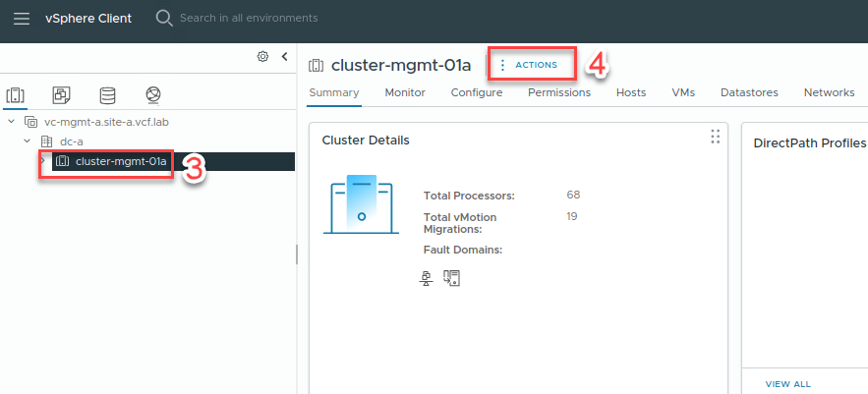Open the Permissions tab
Image resolution: width=868 pixels, height=394 pixels.
point(559,92)
